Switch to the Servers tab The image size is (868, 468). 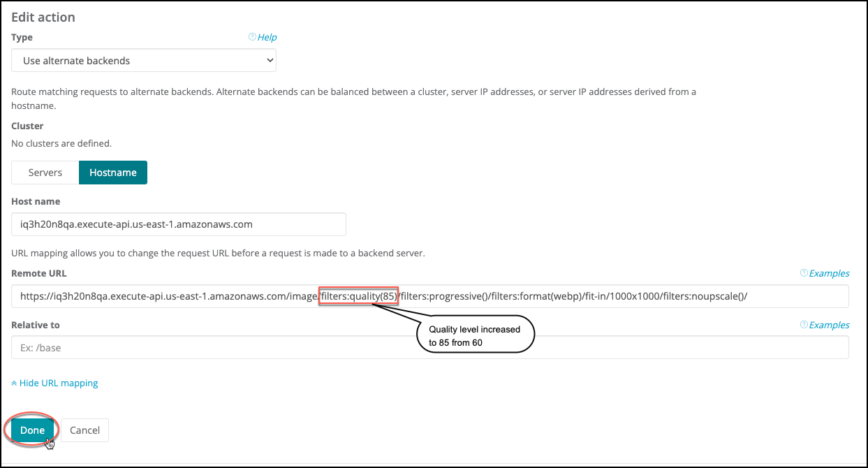click(x=45, y=173)
